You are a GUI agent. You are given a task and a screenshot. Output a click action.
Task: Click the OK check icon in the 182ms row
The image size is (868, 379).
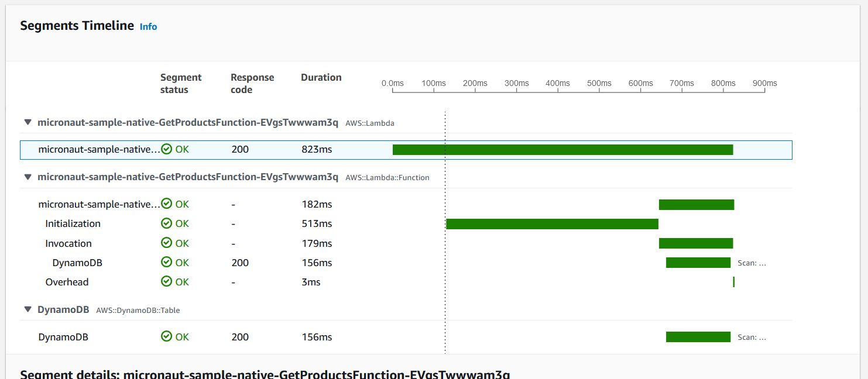(167, 204)
